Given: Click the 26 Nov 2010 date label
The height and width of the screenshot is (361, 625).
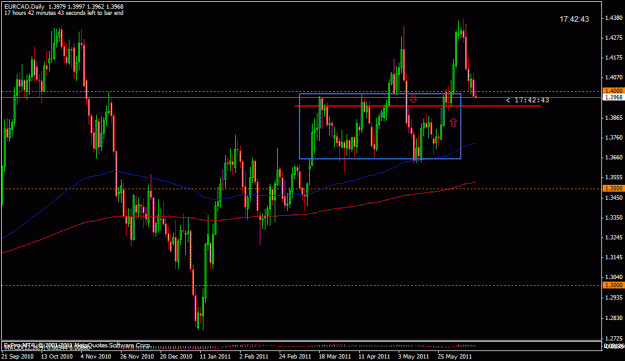Looking at the screenshot, I should click(137, 357).
